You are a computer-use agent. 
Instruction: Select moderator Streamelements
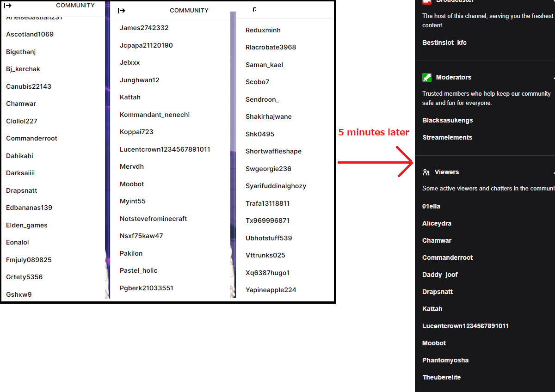click(447, 137)
